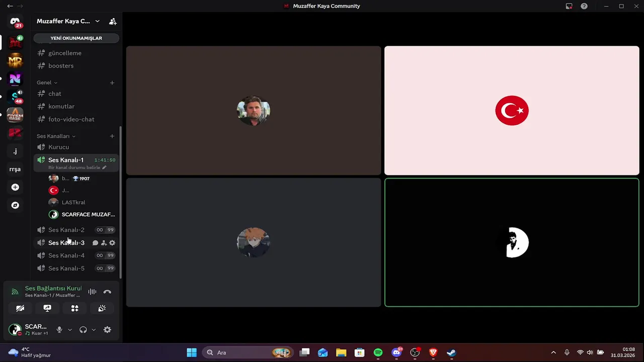Open the foto-video-chat channel
Viewport: 644px width, 362px height.
(76, 119)
